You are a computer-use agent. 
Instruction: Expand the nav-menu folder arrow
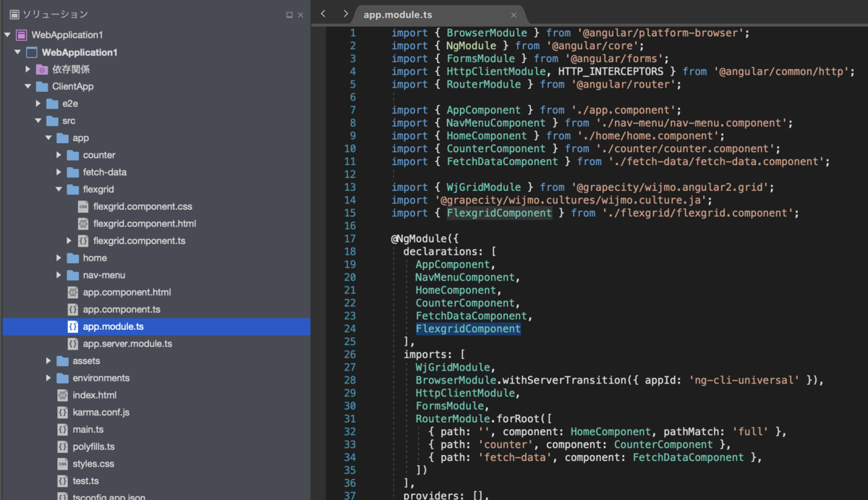[59, 275]
